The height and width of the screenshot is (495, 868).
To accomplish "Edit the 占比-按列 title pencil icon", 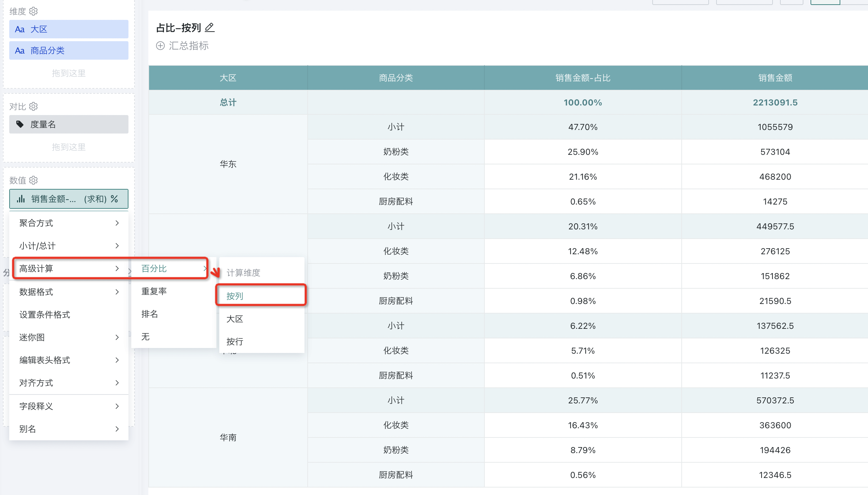I will pyautogui.click(x=210, y=27).
